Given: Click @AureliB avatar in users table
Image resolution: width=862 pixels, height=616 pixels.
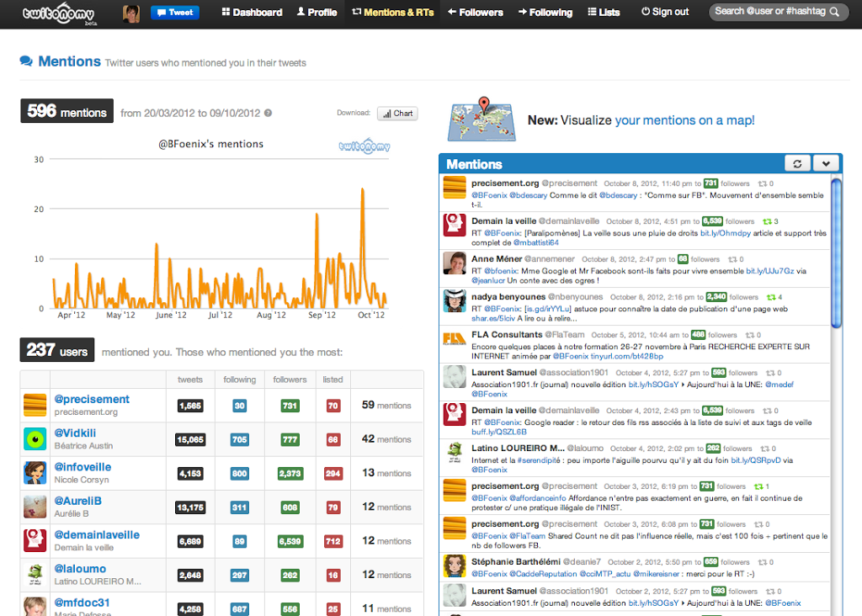Looking at the screenshot, I should (x=35, y=507).
